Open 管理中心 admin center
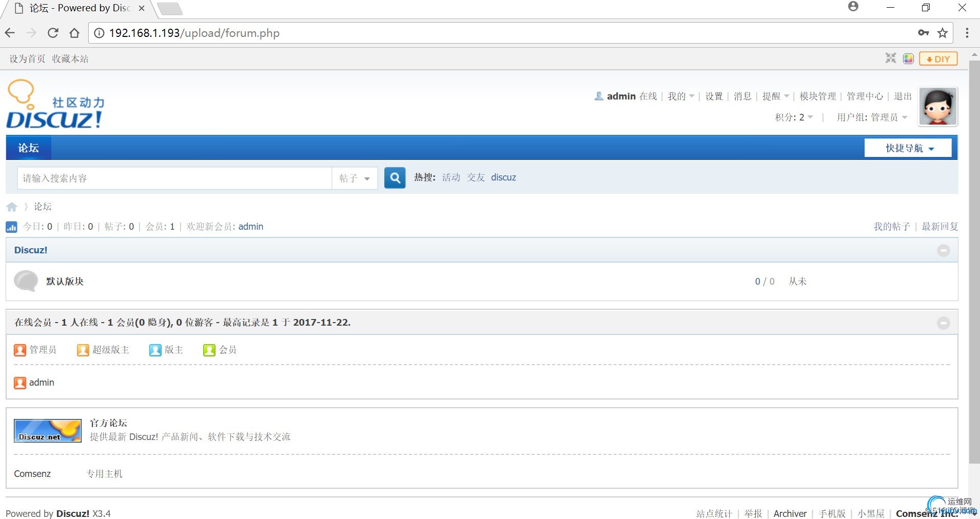This screenshot has height=519, width=980. (865, 96)
